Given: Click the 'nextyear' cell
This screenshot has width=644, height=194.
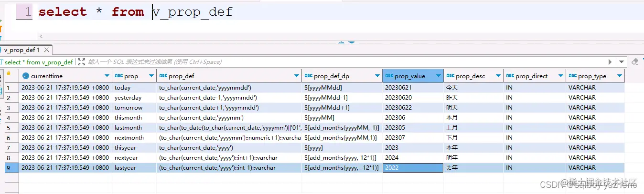Looking at the screenshot, I should 134,158.
